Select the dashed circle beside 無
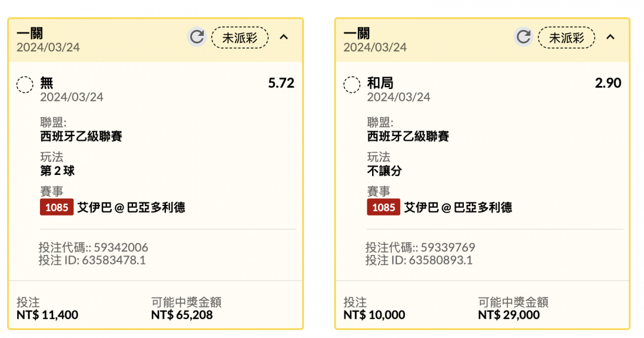Image resolution: width=644 pixels, height=338 pixels. [24, 85]
